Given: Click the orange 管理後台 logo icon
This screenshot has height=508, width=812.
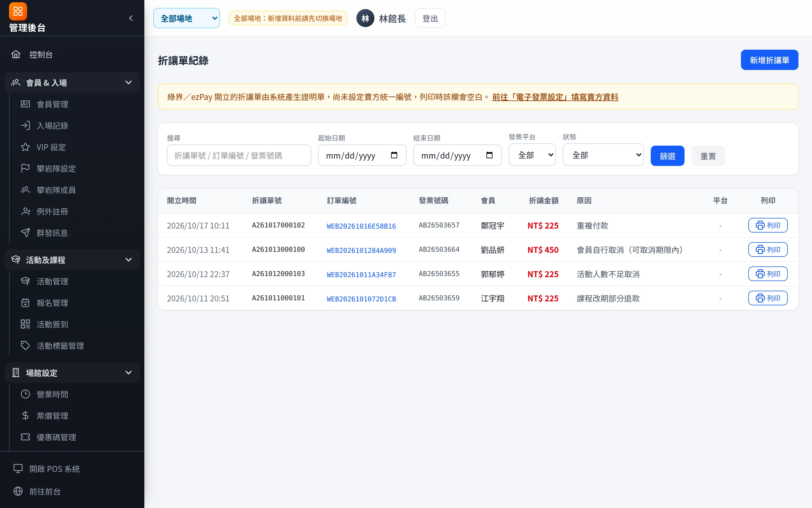Looking at the screenshot, I should pyautogui.click(x=18, y=11).
